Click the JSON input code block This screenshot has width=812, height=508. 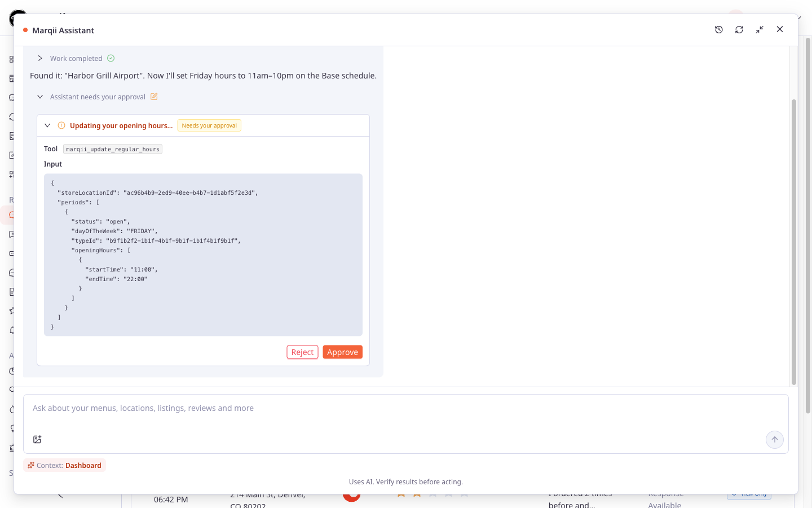(203, 255)
